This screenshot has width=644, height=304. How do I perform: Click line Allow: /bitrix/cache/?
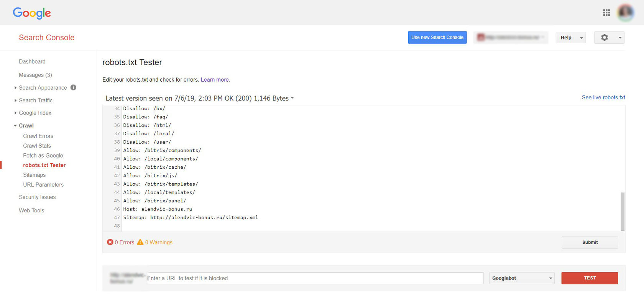tap(154, 167)
